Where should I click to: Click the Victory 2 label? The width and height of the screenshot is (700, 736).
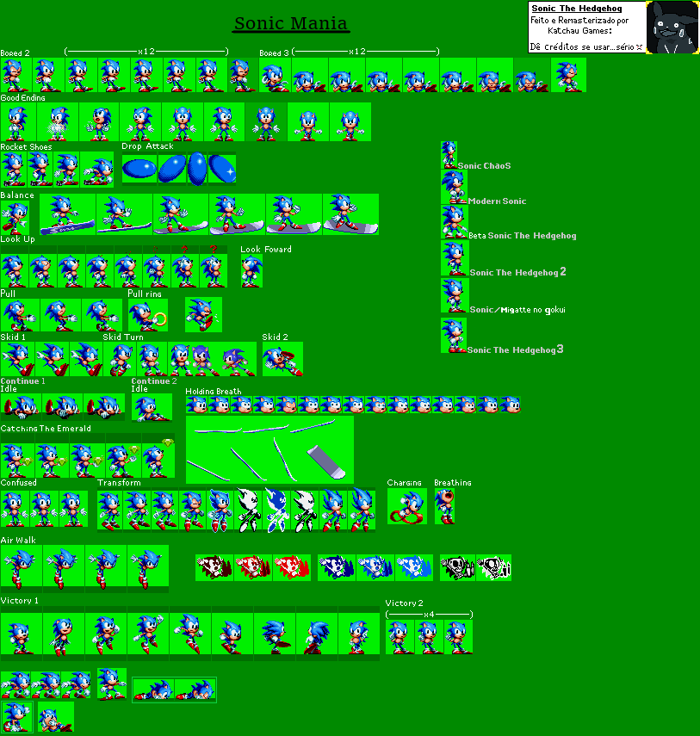[x=404, y=603]
